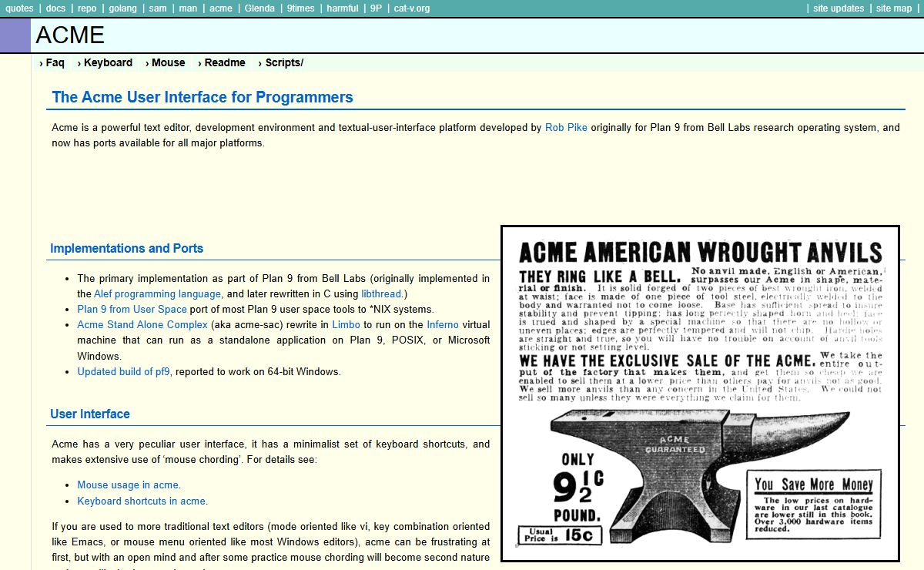The height and width of the screenshot is (570, 924).
Task: Open Keyboard shortcuts in acme link
Action: tap(141, 501)
